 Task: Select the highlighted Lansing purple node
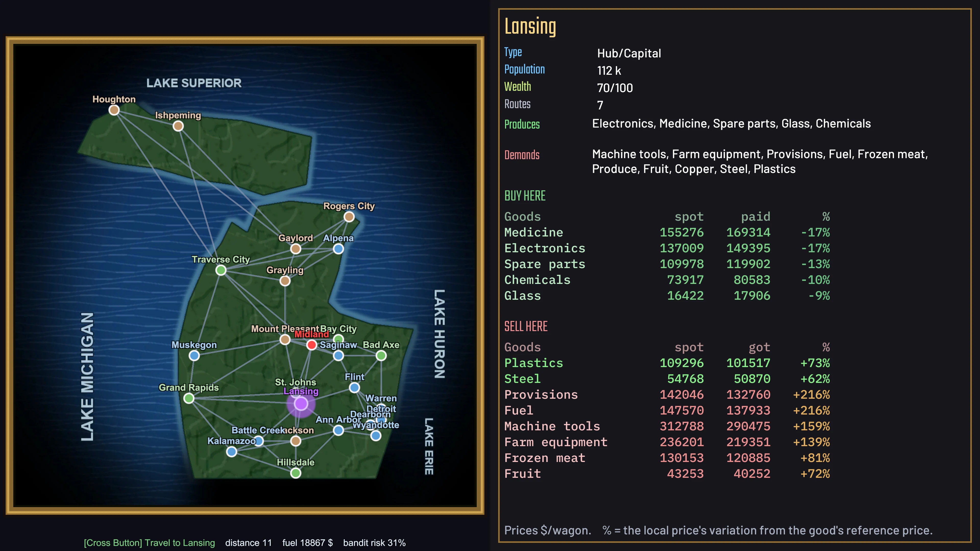click(301, 404)
